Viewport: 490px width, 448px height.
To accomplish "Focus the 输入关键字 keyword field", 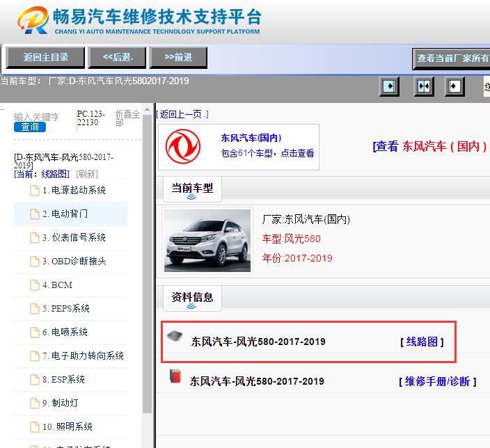I will (x=36, y=117).
